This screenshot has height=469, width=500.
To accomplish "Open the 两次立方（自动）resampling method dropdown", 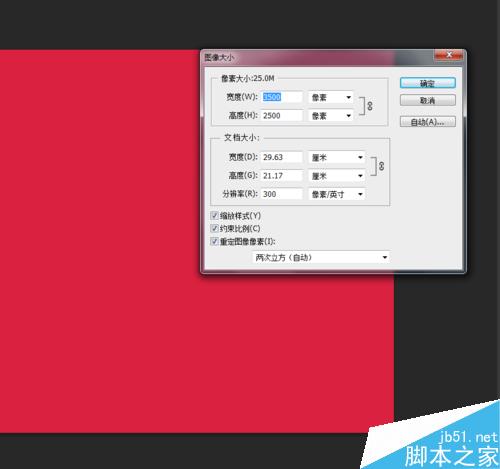I will 321,257.
